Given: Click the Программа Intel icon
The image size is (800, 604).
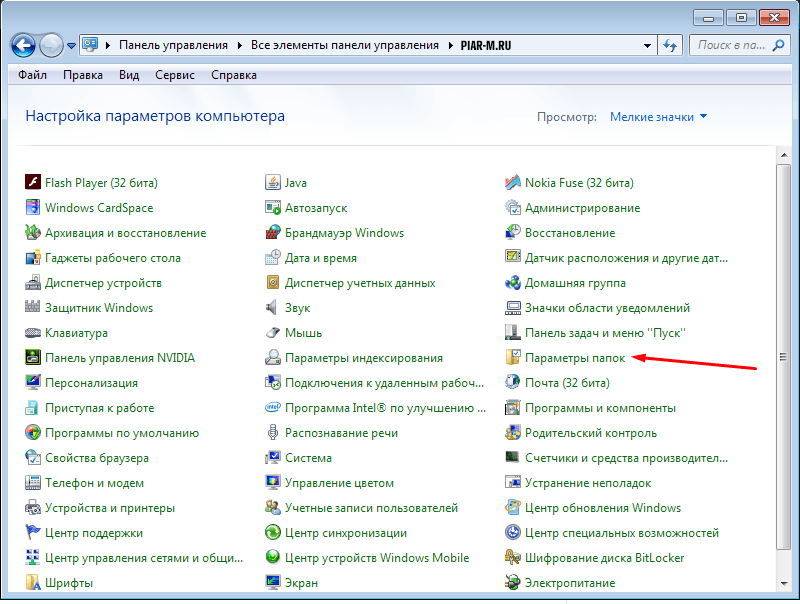Looking at the screenshot, I should (x=273, y=407).
